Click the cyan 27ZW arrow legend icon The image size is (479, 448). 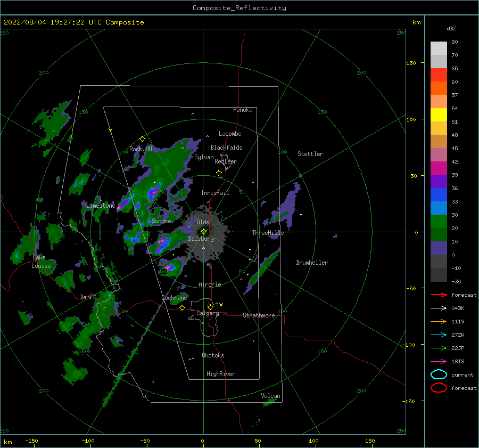(439, 335)
